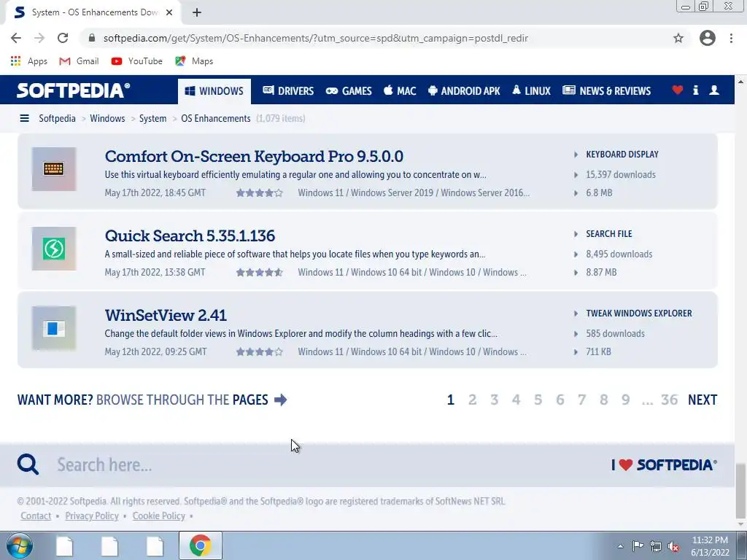This screenshot has width=747, height=560.
Task: Go to page 9 of results
Action: pos(625,400)
